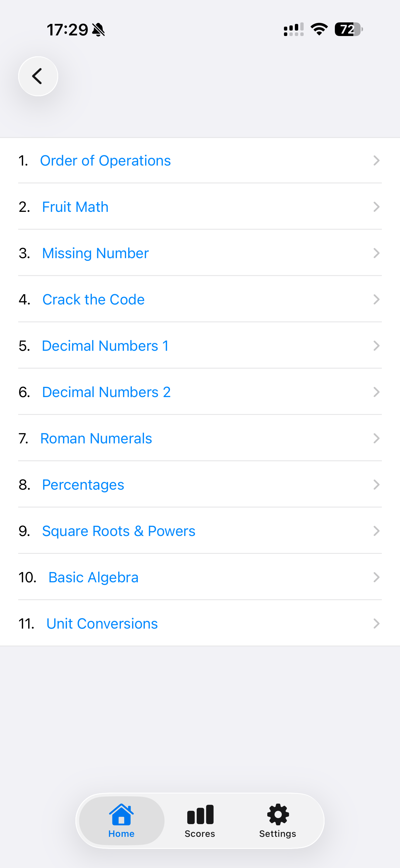
Task: Open the Settings gear icon
Action: coord(278,814)
